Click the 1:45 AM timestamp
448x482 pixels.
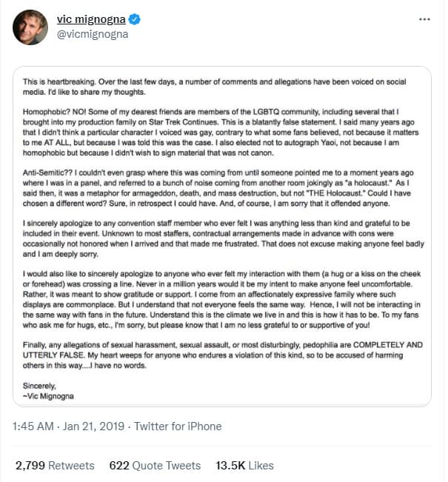[33, 426]
